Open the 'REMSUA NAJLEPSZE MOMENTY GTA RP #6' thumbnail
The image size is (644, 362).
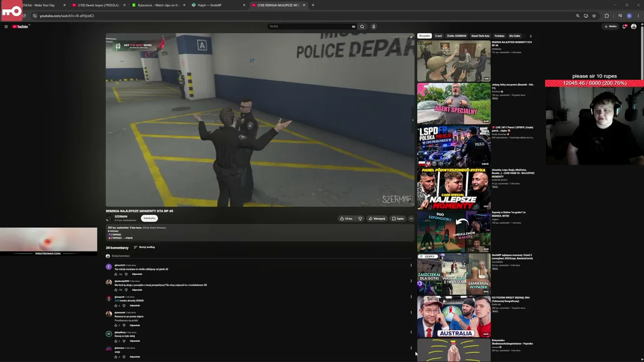(454, 61)
